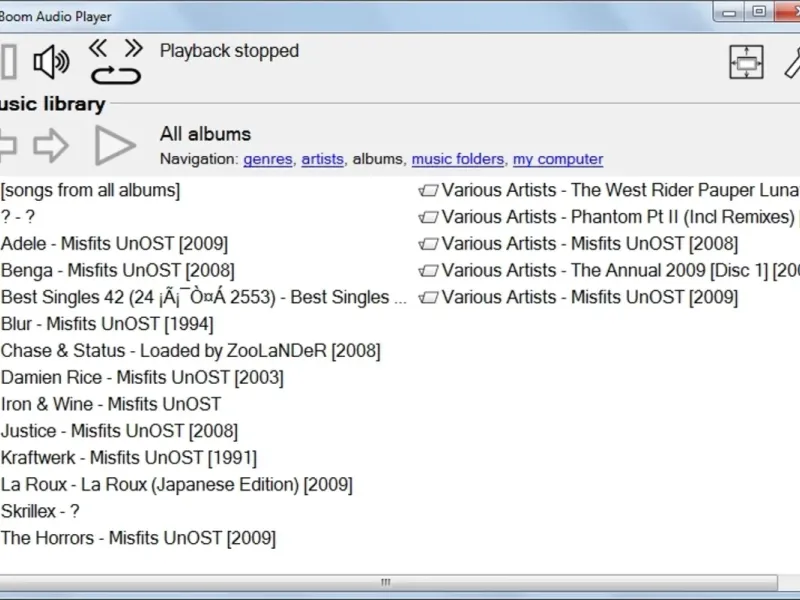Viewport: 800px width, 600px height.
Task: Go forward with the right arrow navigation icon
Action: [51, 145]
